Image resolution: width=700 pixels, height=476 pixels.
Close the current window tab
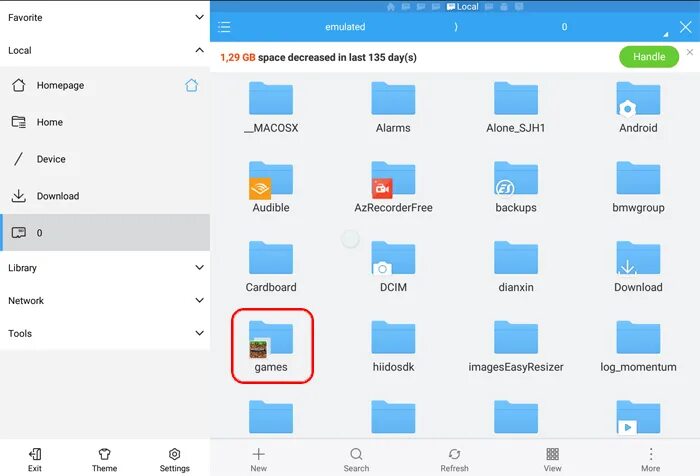point(686,27)
